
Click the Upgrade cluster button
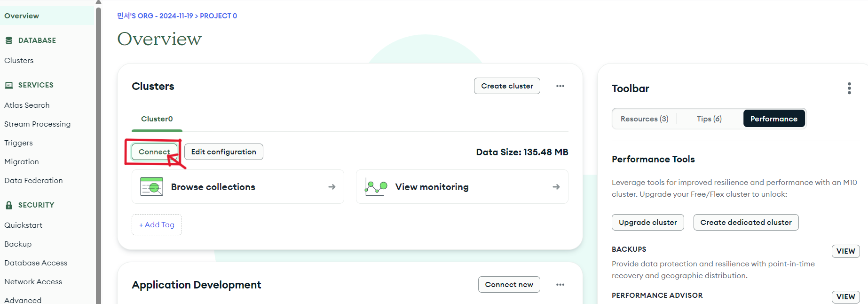click(x=648, y=223)
